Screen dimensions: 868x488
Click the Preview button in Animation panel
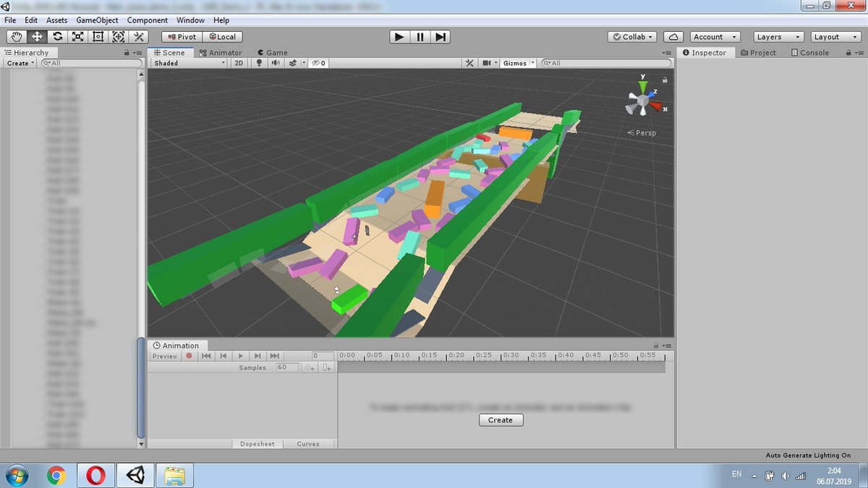165,356
